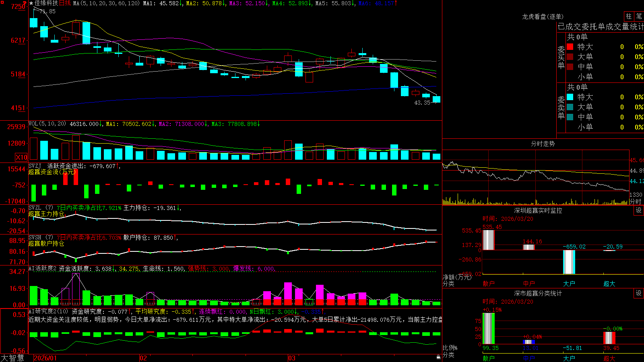Open VOL(5,10,20) indicator parameters
Screen dimensions: 644x362
pos(47,123)
